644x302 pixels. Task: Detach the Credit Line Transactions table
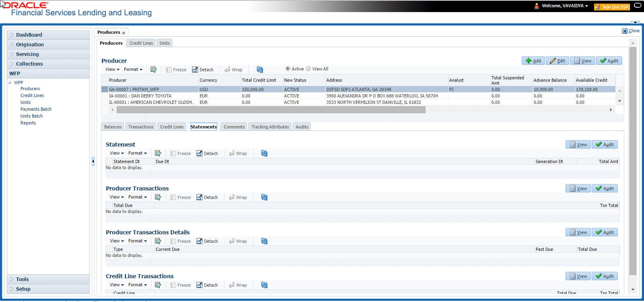[x=207, y=285]
